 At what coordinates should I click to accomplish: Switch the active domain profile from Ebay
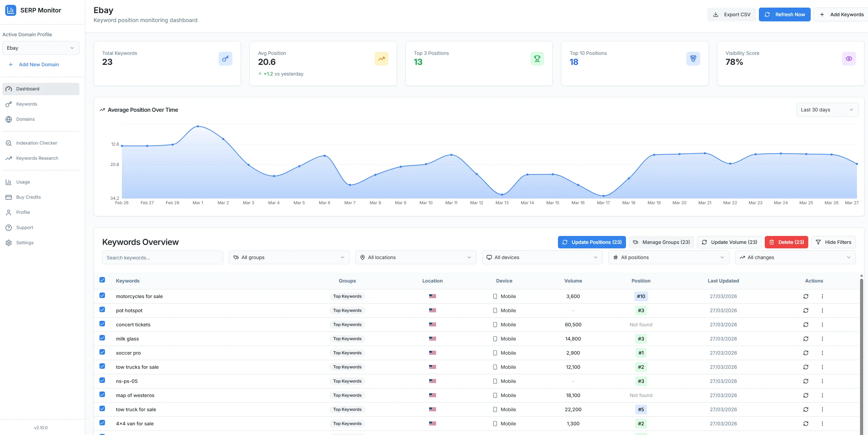41,48
